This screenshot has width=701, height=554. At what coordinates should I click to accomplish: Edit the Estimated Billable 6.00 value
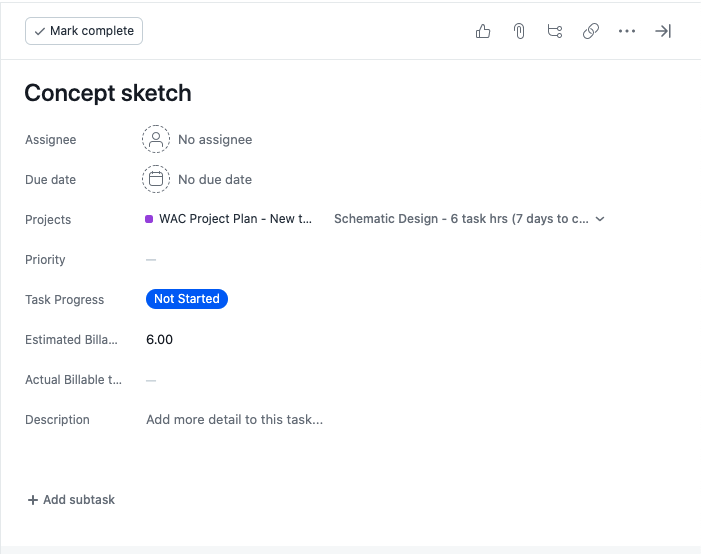tap(160, 340)
